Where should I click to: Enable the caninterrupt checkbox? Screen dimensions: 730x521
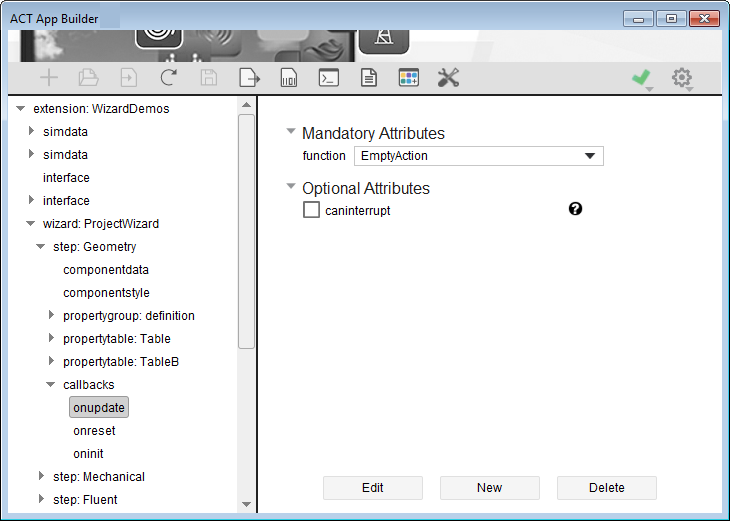click(x=311, y=210)
